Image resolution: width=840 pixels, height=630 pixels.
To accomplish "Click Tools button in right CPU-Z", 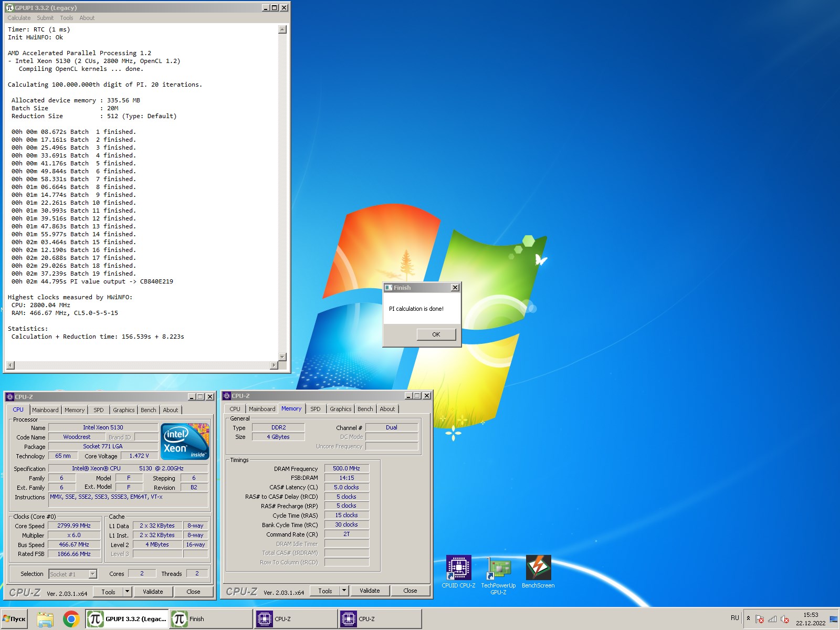I will (x=325, y=591).
